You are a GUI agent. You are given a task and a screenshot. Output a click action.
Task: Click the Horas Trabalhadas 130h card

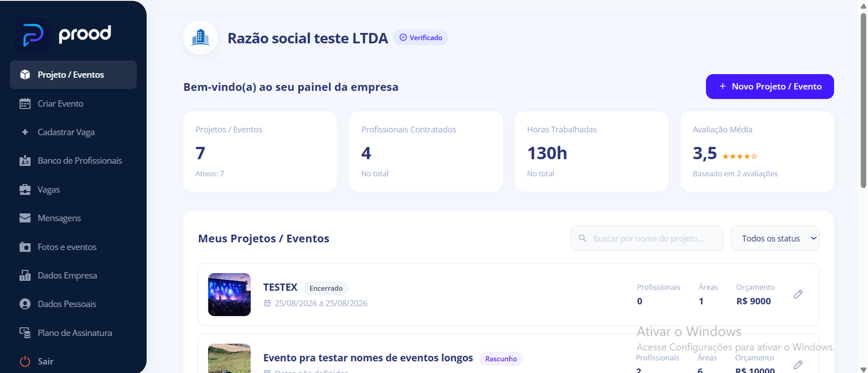click(x=591, y=151)
